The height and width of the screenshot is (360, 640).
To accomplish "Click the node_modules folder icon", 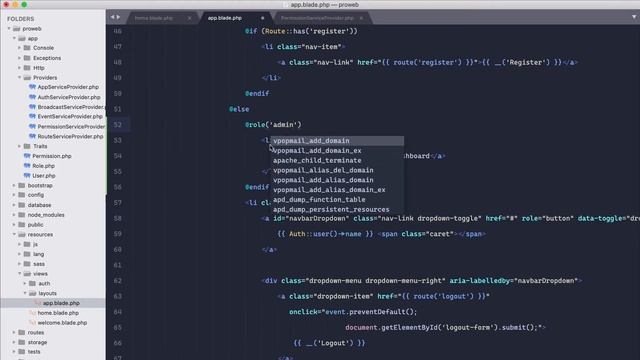I will coord(22,215).
